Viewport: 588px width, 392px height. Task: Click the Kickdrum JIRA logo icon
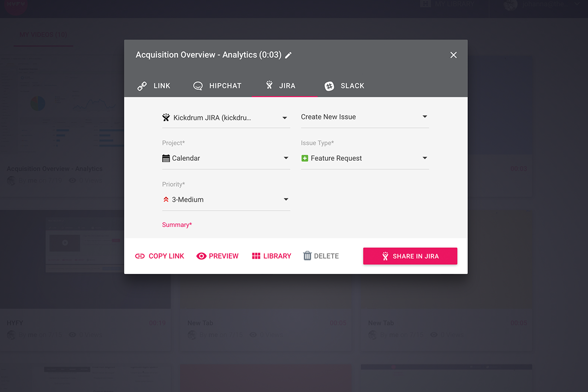pos(166,118)
